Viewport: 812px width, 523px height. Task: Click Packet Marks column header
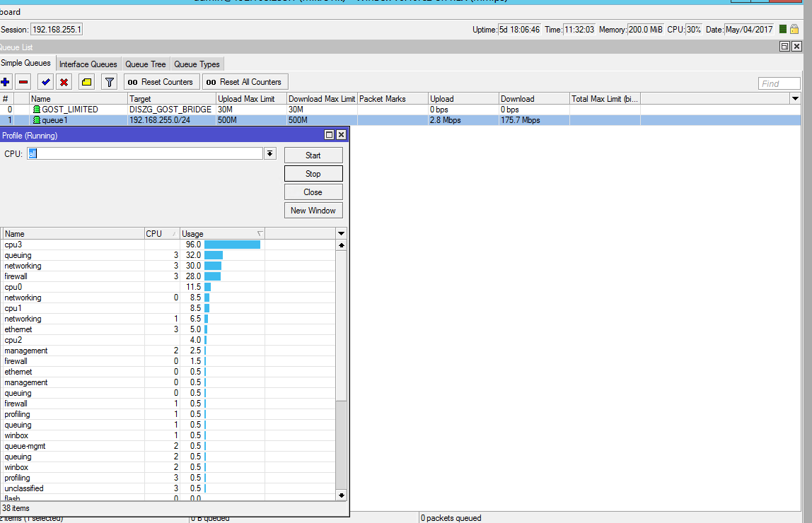(x=393, y=99)
